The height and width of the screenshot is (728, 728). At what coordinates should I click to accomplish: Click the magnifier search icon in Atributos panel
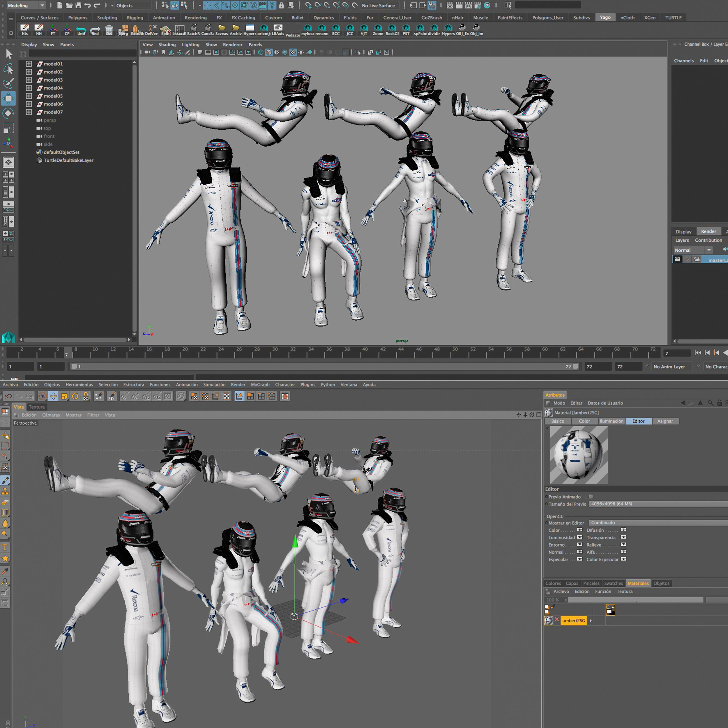[x=710, y=403]
